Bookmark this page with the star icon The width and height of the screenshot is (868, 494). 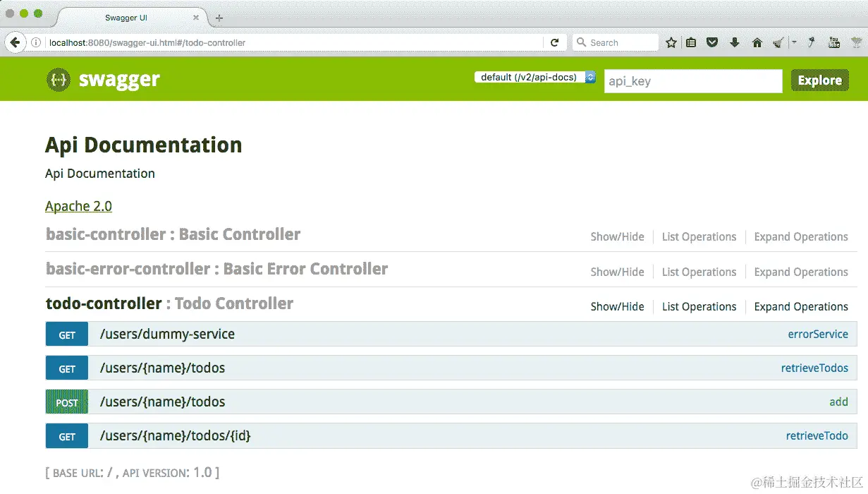tap(671, 43)
